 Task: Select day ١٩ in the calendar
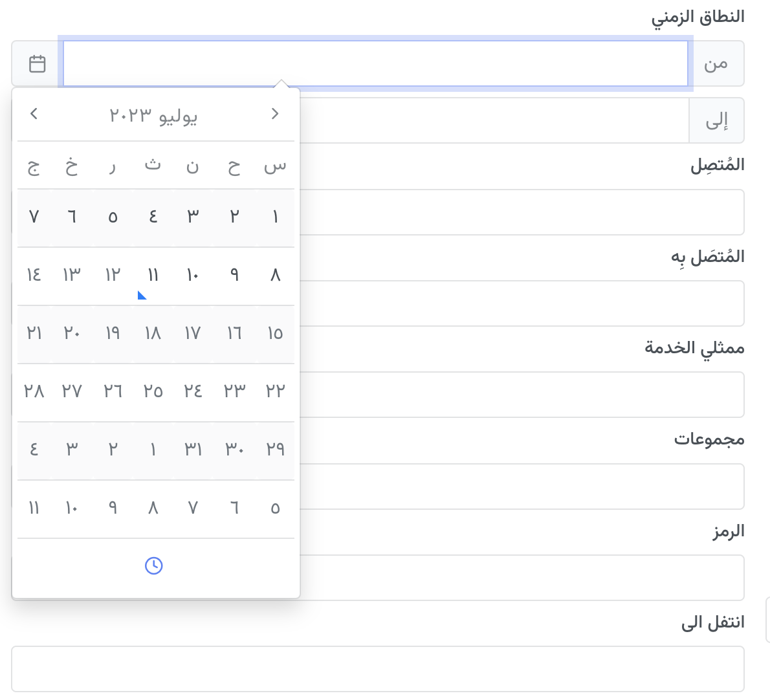[113, 333]
